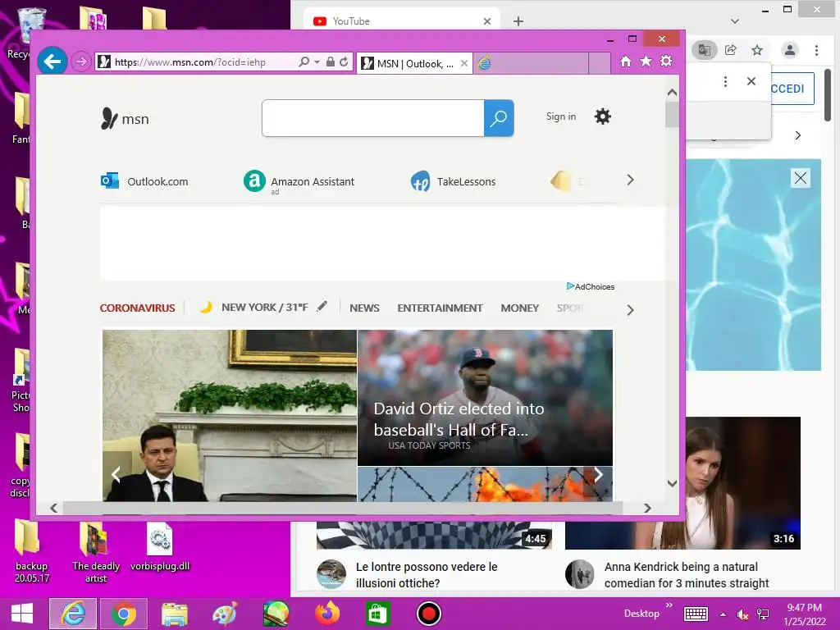Open MSN page settings gear
Image resolution: width=840 pixels, height=630 pixels.
tap(603, 116)
